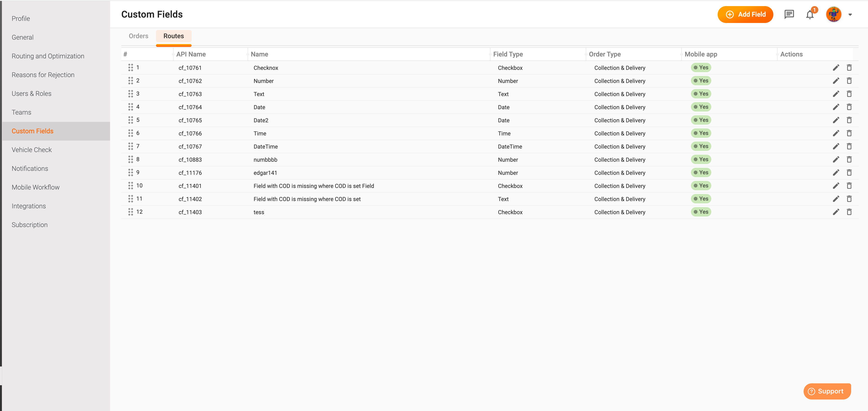Open the chat messages icon
Viewport: 868px width, 411px height.
[789, 14]
